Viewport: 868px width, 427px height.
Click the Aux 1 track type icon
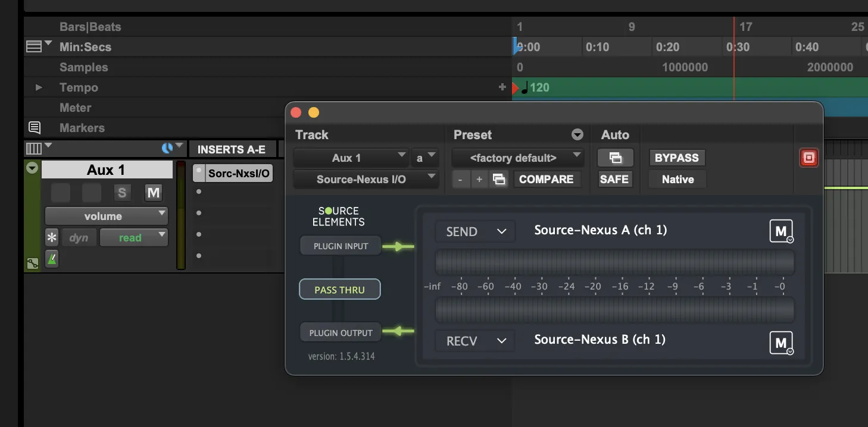coord(32,263)
